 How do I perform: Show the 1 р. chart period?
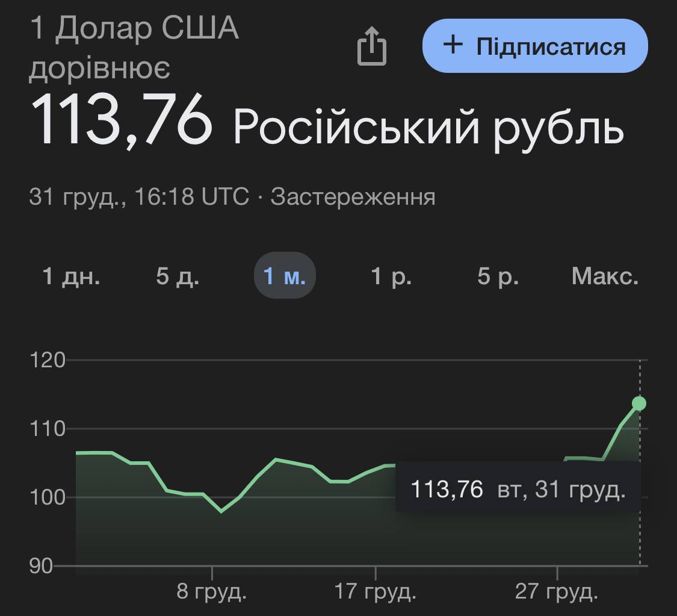pos(391,276)
